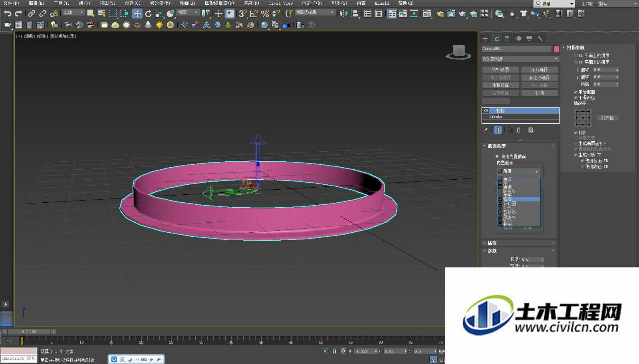Click the cone primitive icon
The image size is (639, 364).
point(148,25)
